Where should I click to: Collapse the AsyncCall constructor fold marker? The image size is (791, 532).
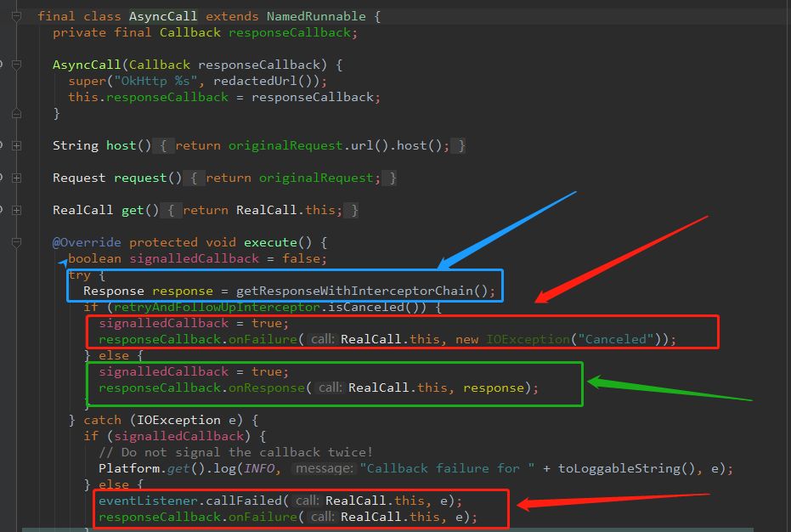pyautogui.click(x=17, y=65)
